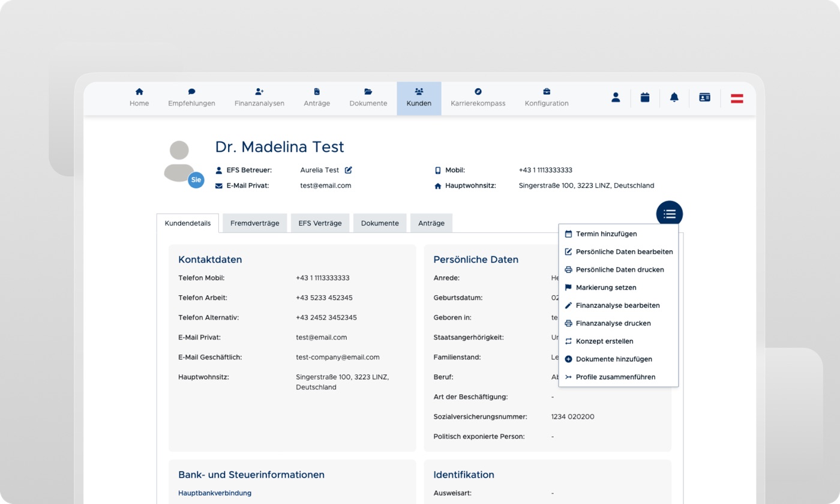
Task: Open the Anträge item in top navigation
Action: [317, 98]
